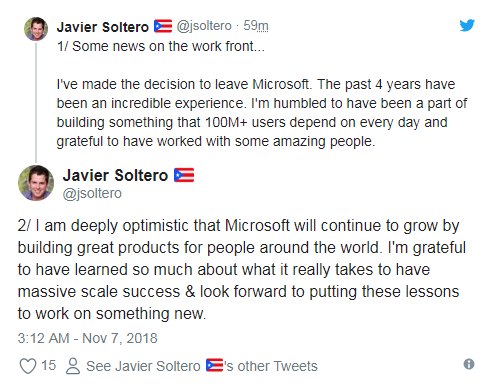Click See Javier Soltero's other Tweets link
Image resolution: width=491 pixels, height=384 pixels.
pyautogui.click(x=202, y=366)
